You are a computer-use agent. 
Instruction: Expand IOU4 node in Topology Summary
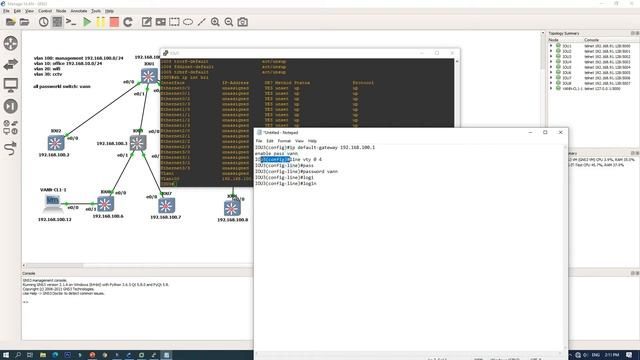coord(551,62)
